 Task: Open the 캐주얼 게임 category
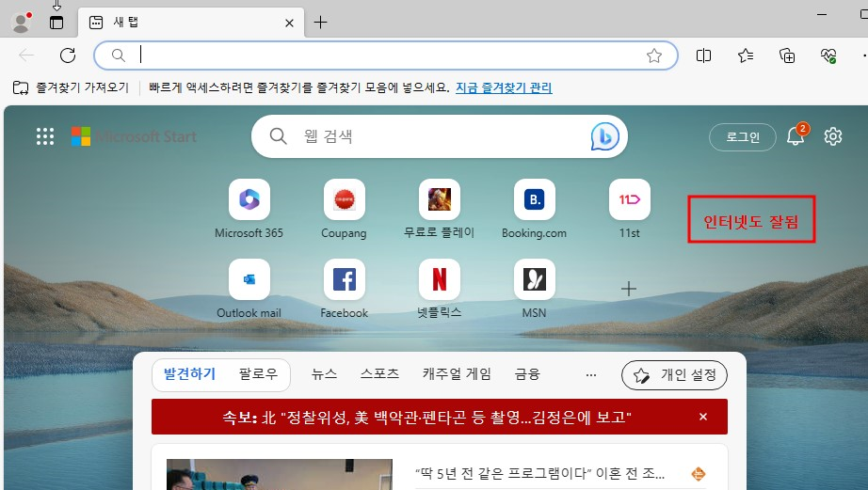click(457, 374)
